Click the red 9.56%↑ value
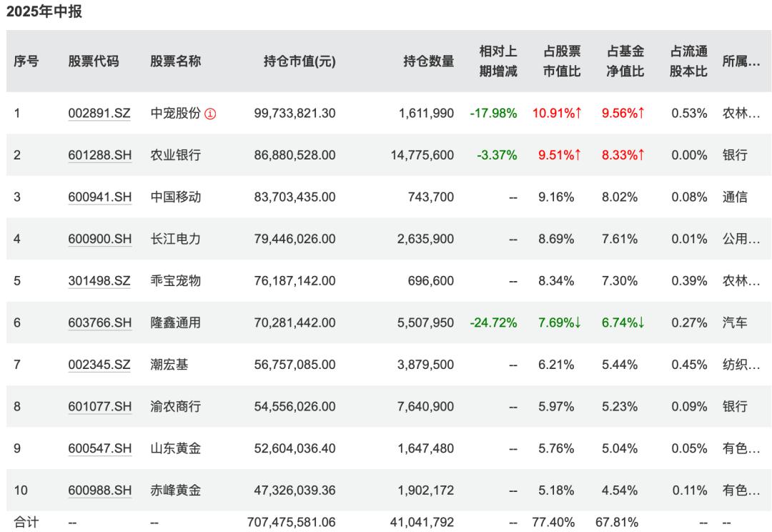 pyautogui.click(x=623, y=113)
